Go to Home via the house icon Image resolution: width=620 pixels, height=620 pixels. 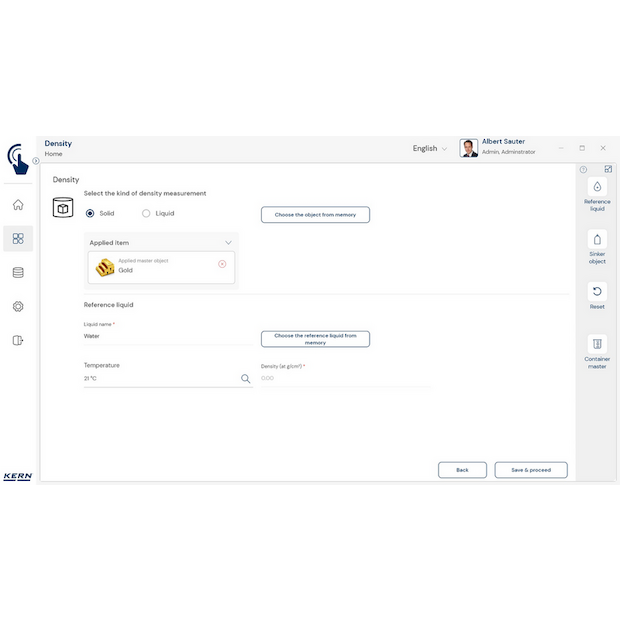[x=18, y=205]
